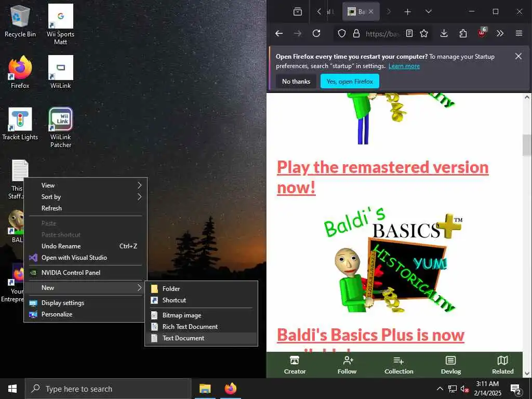This screenshot has height=399, width=532.
Task: Open Related in the itch.io bottom bar
Action: click(502, 365)
